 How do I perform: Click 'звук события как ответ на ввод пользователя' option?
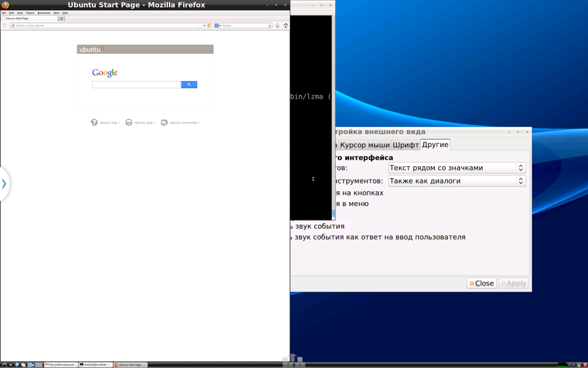380,237
